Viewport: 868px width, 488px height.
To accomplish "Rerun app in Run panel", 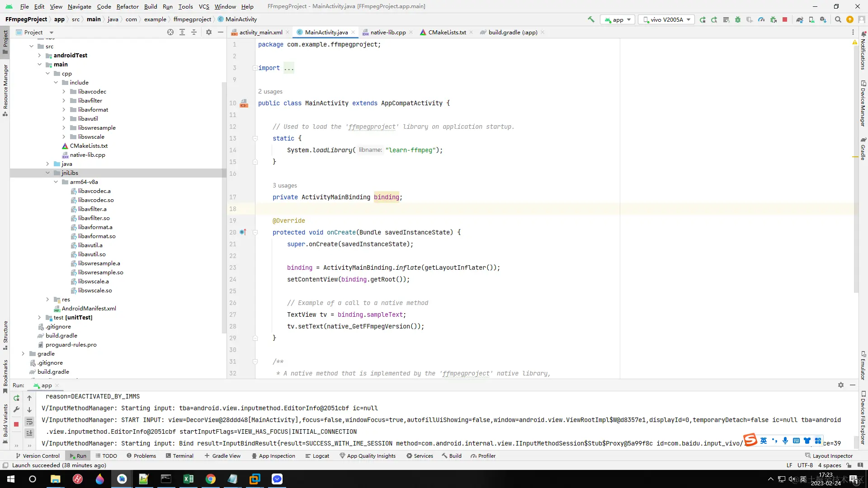I will click(16, 398).
